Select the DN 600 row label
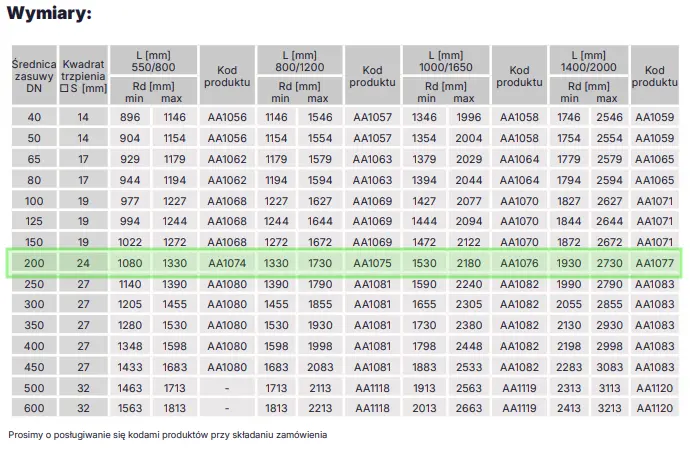This screenshot has height=449, width=690. [x=34, y=409]
